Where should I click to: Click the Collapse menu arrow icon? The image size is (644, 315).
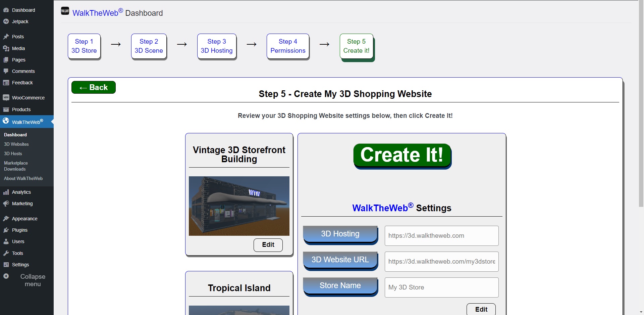pos(6,276)
